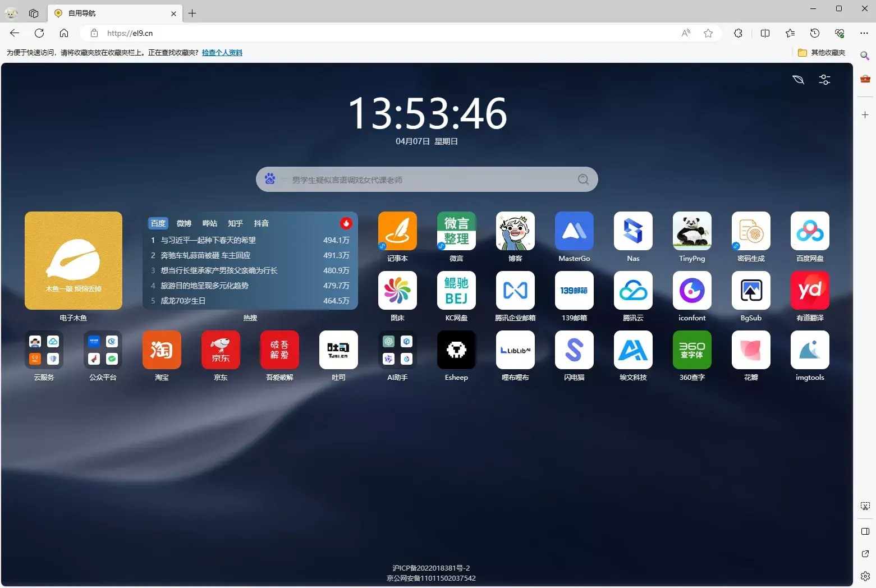Screen dimensions: 876x588
Task: Open the 吐司 Tusi.cn icon
Action: [338, 350]
